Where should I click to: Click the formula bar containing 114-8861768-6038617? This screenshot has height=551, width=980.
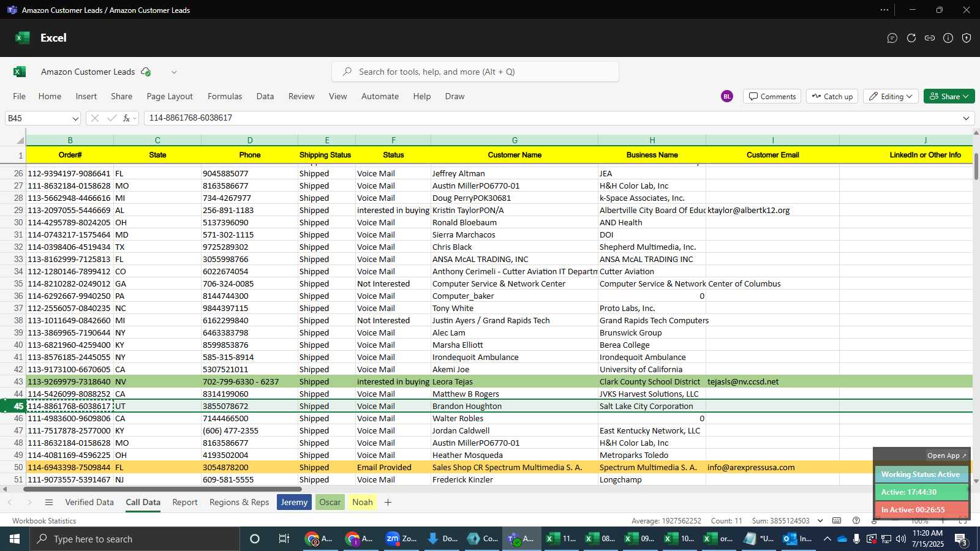[551, 118]
